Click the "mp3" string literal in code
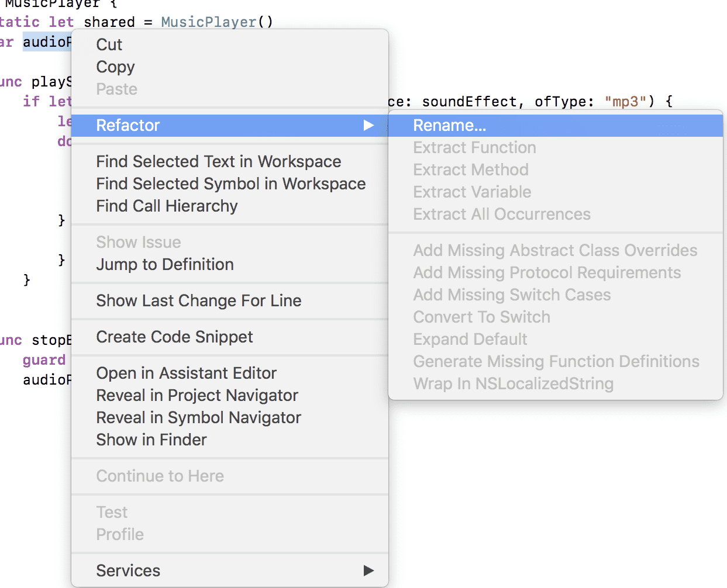This screenshot has height=588, width=727. click(x=625, y=102)
